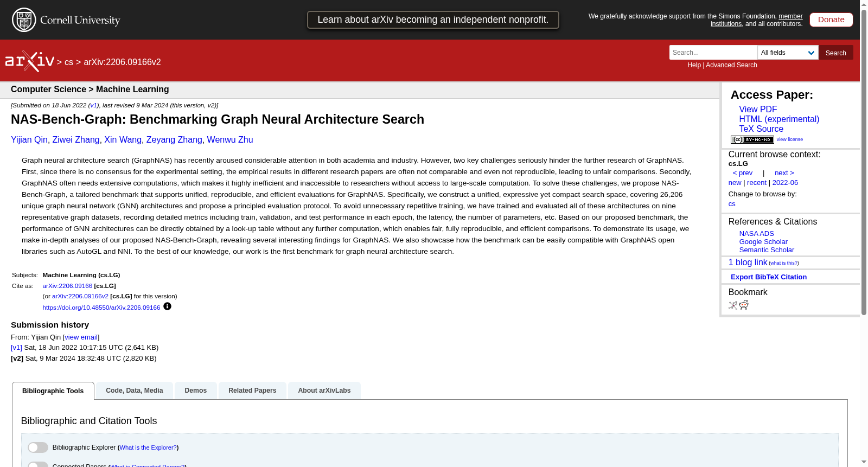The image size is (868, 467).
Task: Open the arXiv:2206.09166 cite link
Action: [67, 286]
